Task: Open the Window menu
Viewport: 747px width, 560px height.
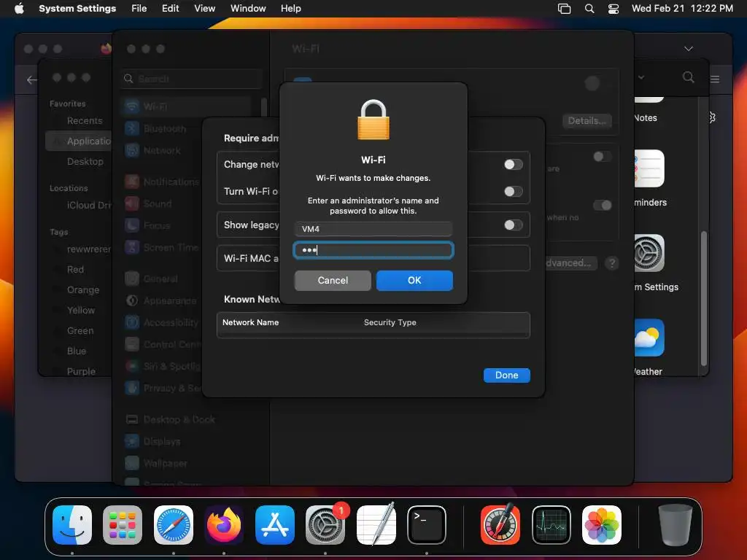Action: [x=248, y=9]
